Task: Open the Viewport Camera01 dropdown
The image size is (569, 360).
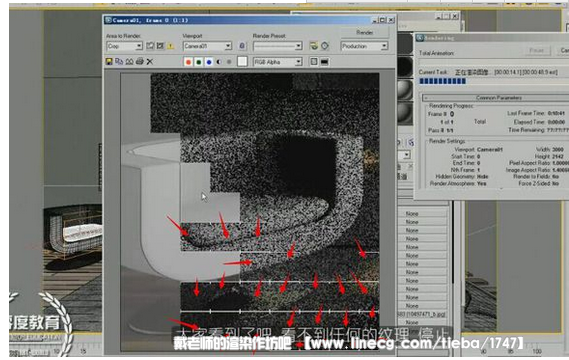Action: coord(207,46)
